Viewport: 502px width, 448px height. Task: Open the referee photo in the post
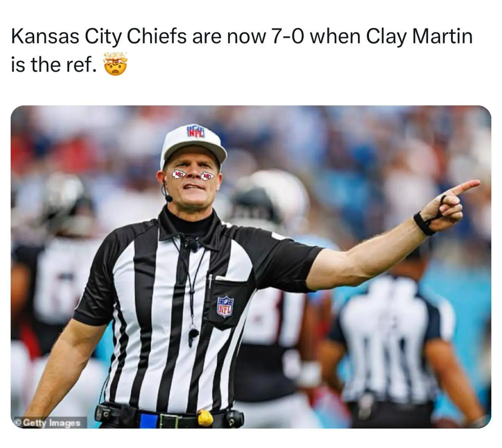point(251,267)
